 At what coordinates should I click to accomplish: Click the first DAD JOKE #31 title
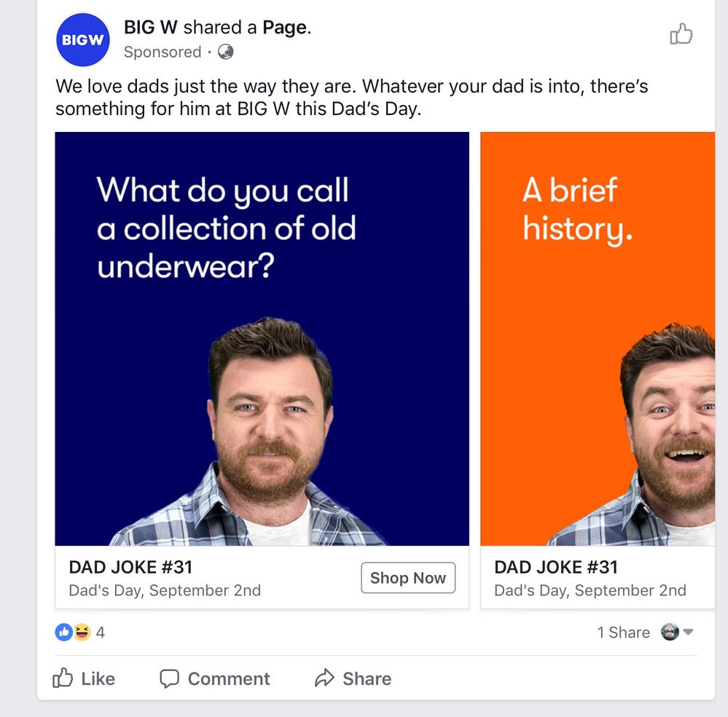[x=130, y=567]
